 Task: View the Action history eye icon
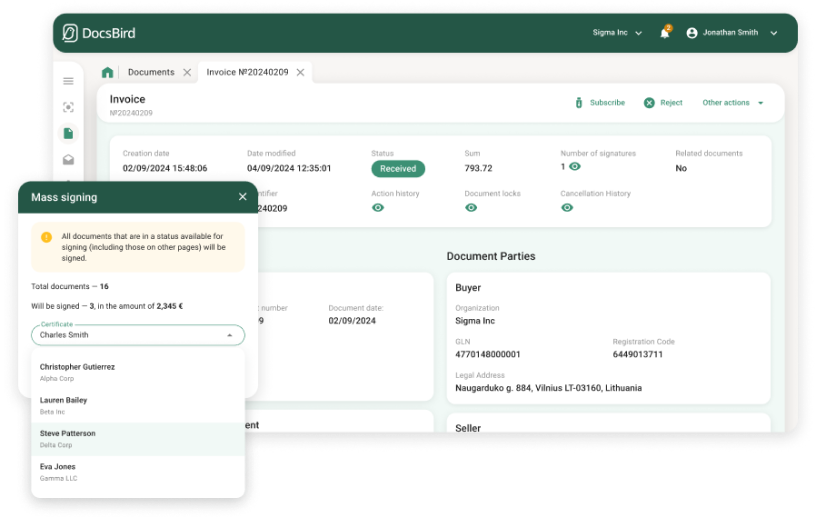(378, 207)
